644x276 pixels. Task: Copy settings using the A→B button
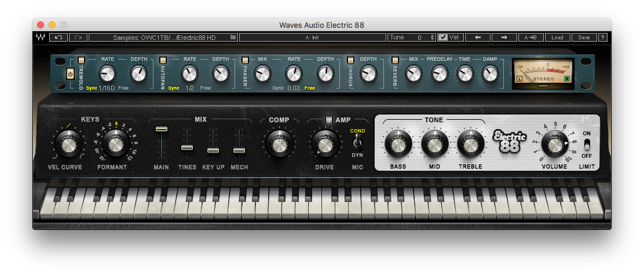coord(530,37)
